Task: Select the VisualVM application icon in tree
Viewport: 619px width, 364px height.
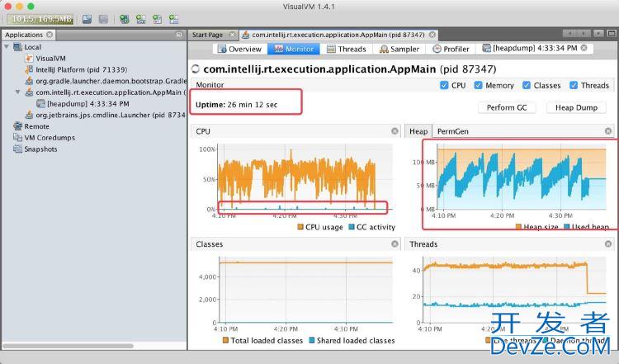Action: tap(29, 59)
